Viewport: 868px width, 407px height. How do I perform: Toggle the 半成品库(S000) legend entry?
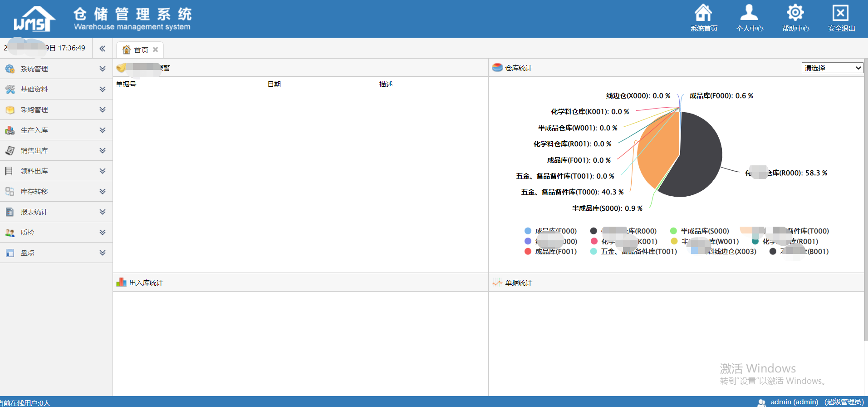[700, 231]
